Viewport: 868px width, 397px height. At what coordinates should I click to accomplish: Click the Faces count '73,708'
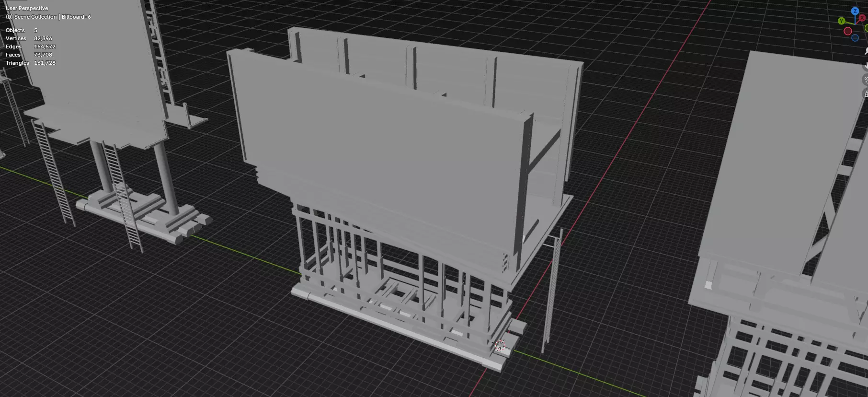coord(43,55)
